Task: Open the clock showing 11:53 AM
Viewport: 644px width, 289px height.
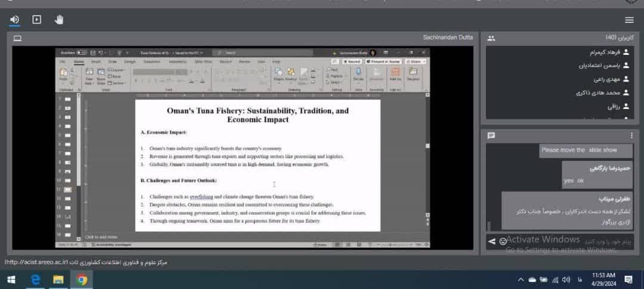Action: [x=603, y=279]
